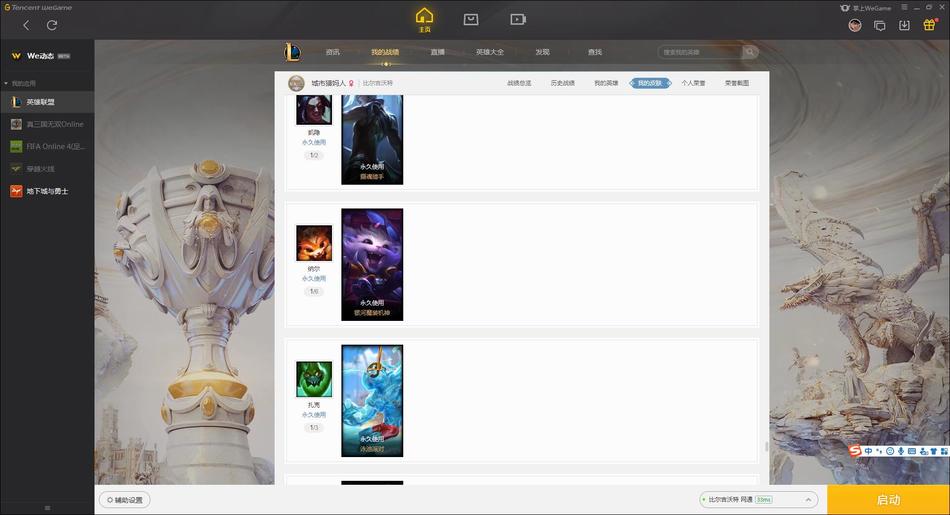The height and width of the screenshot is (515, 950).
Task: Click Zac skin count 1/3 badge
Action: click(314, 428)
